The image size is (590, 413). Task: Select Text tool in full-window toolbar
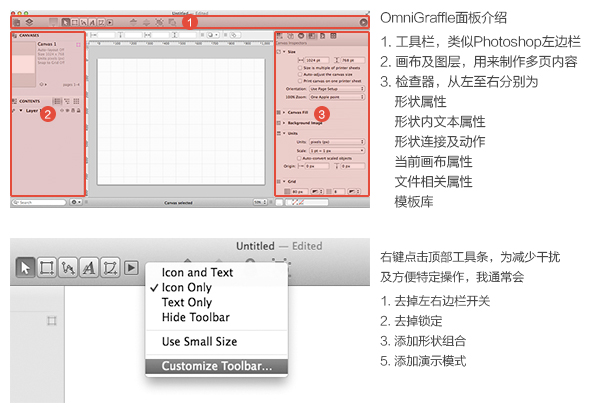92,22
